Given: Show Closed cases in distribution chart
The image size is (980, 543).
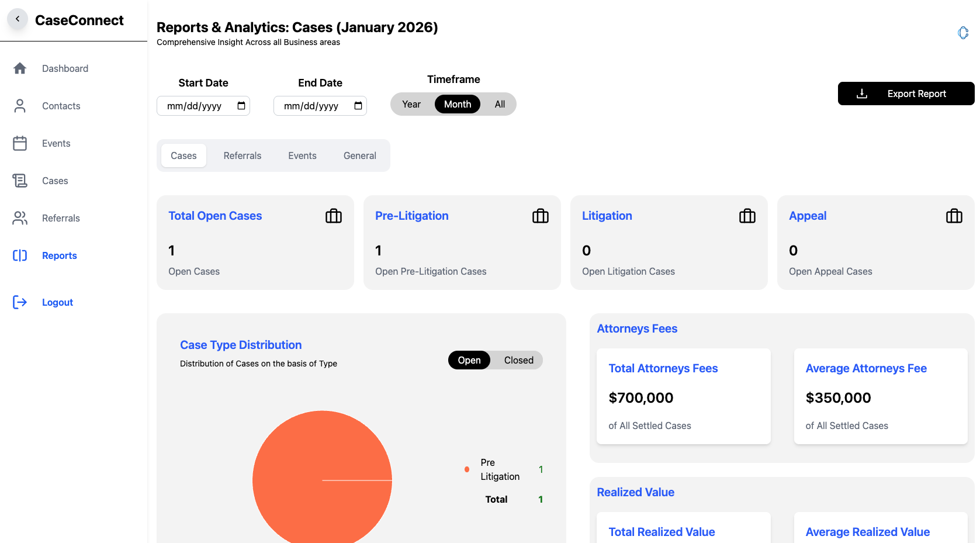Looking at the screenshot, I should pyautogui.click(x=518, y=360).
